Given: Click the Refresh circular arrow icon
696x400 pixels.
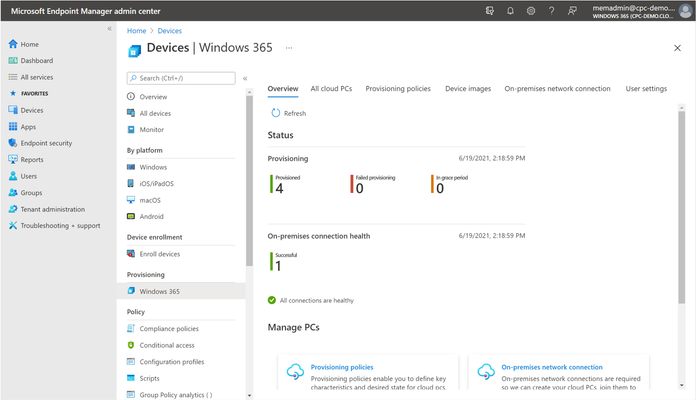Looking at the screenshot, I should (x=276, y=113).
